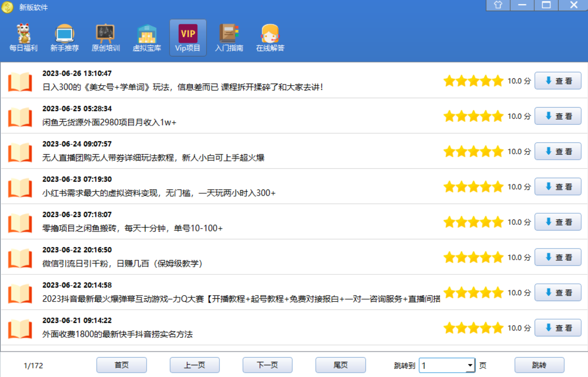The height and width of the screenshot is (377, 588).
Task: Expand the 跳转到 page number dropdown
Action: tap(470, 365)
